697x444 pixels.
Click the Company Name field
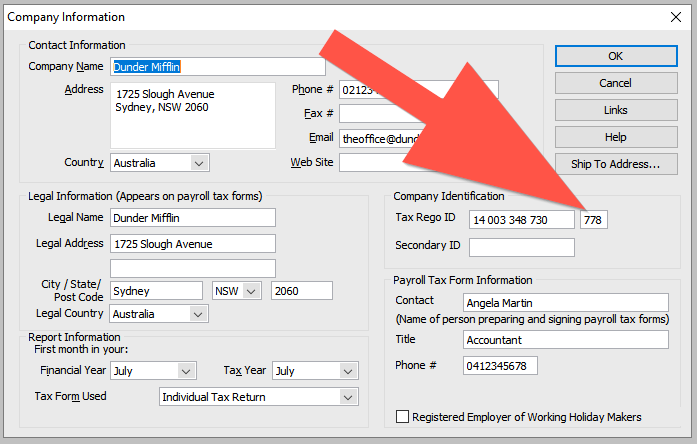click(x=218, y=67)
